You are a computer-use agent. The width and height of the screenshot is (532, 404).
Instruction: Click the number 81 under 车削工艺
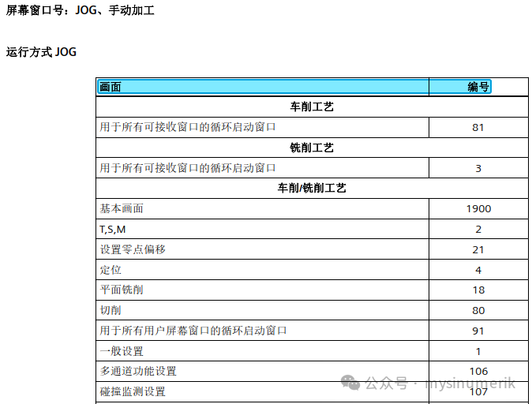coord(478,127)
